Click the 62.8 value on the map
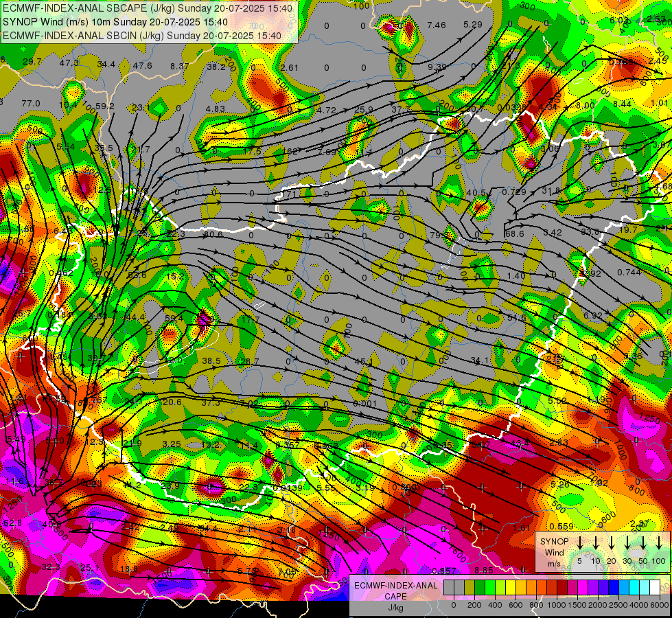Viewport: 672px width, 618px height. 12,523
